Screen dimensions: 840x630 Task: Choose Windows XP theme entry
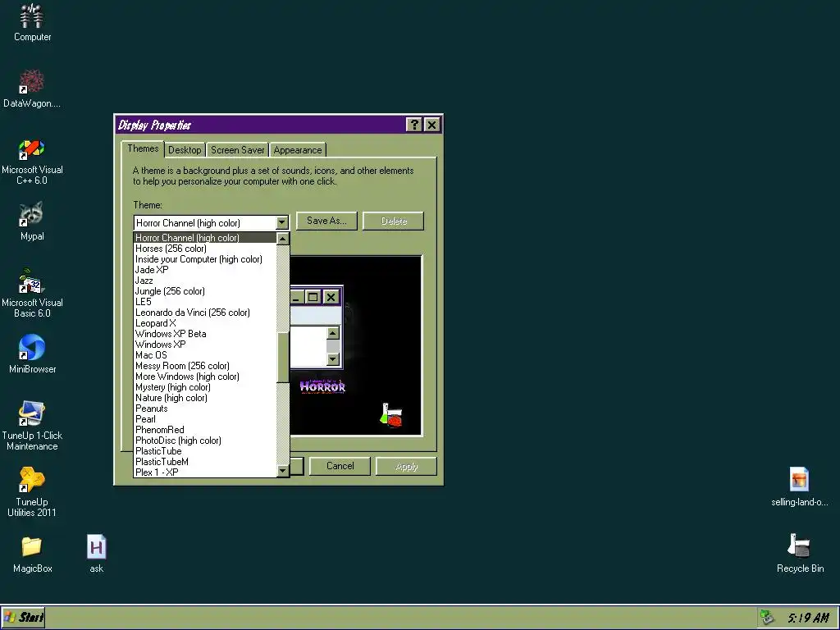click(x=204, y=345)
